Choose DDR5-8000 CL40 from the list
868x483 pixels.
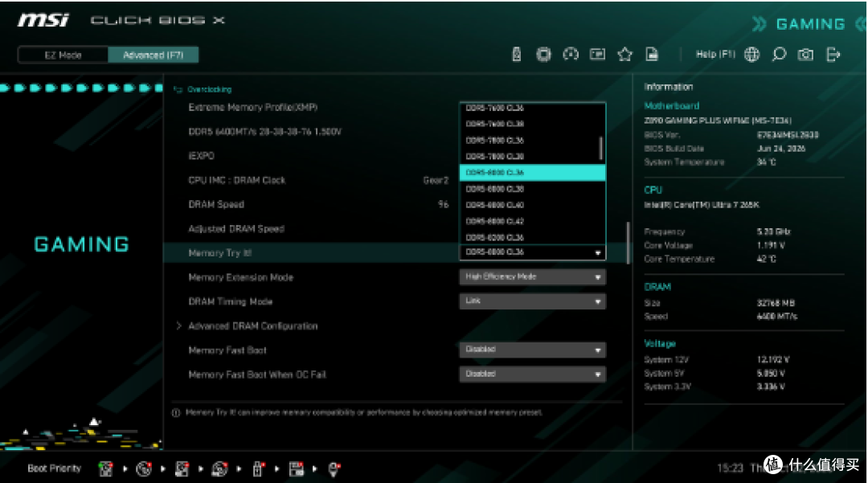tap(533, 205)
